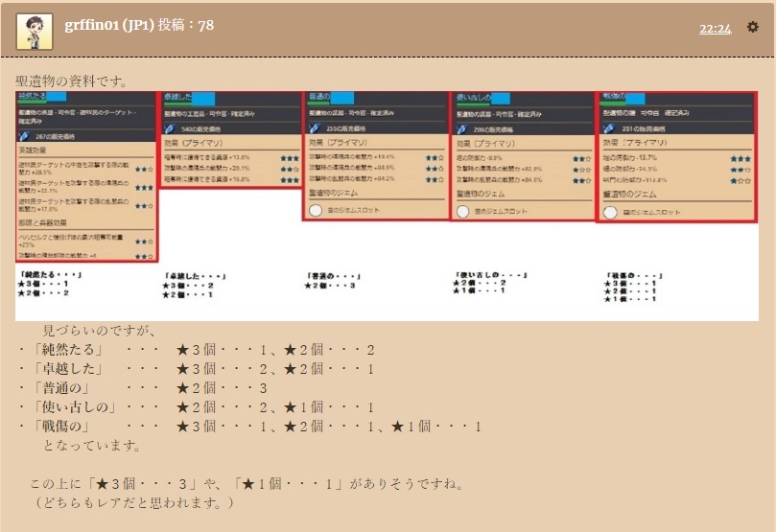The height and width of the screenshot is (532, 776).
Task: Click the grffin01 user avatar
Action: click(x=35, y=31)
